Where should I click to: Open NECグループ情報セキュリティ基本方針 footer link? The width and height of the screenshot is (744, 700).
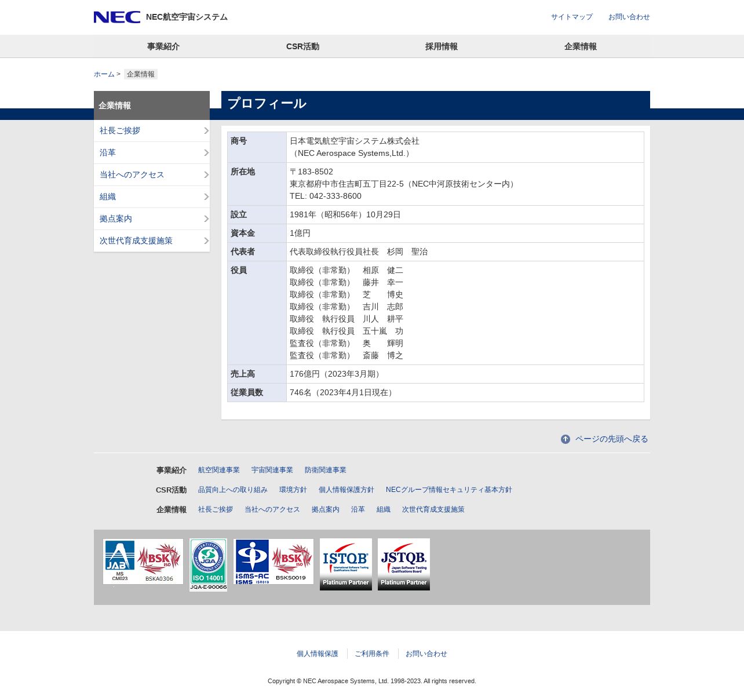(x=449, y=490)
